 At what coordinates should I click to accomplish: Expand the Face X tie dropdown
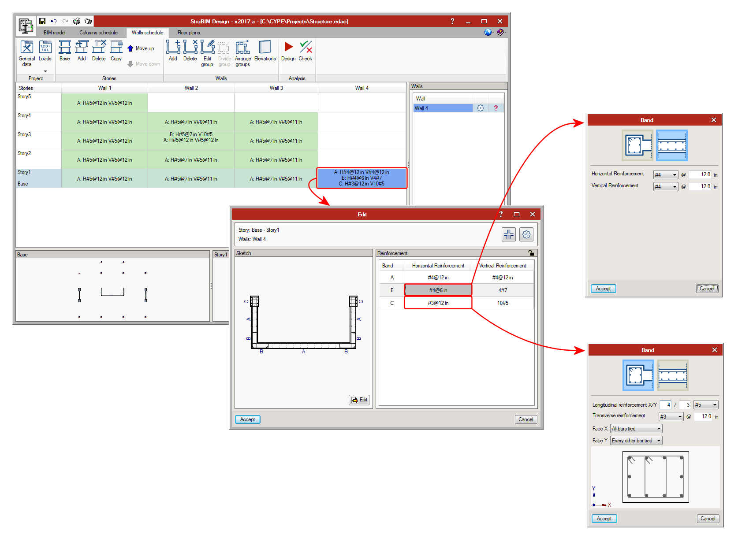(x=636, y=429)
